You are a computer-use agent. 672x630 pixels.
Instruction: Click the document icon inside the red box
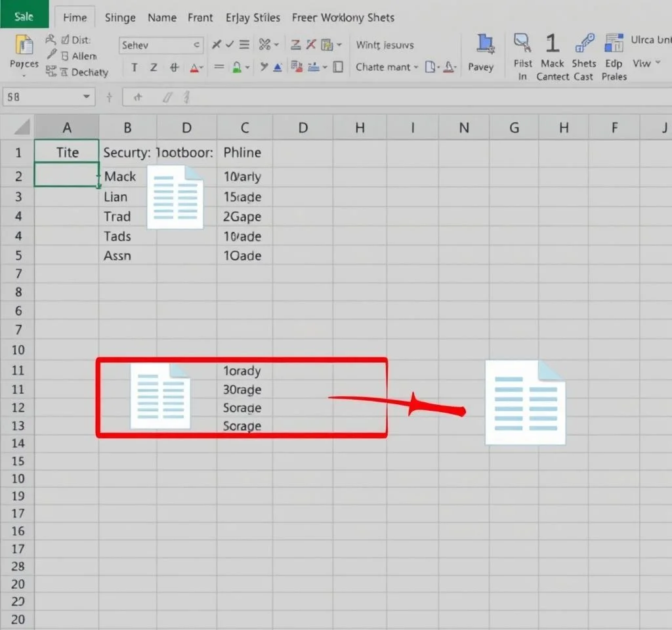pos(161,397)
